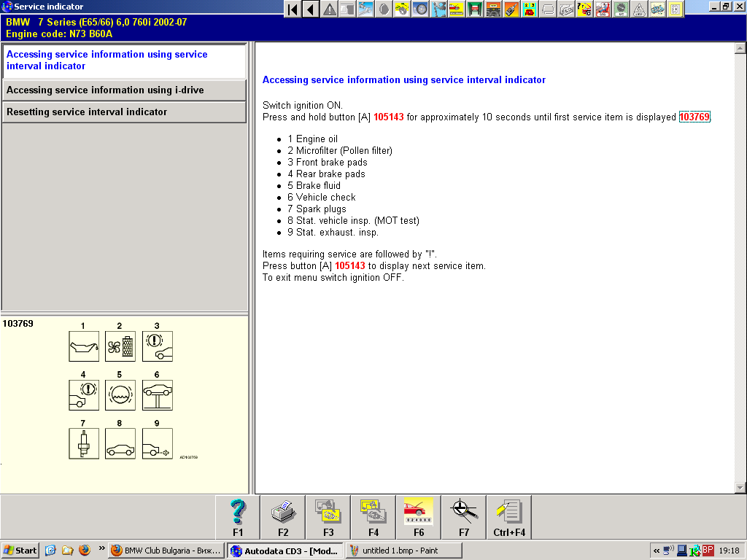The height and width of the screenshot is (560, 747).
Task: Click the F6 red car button
Action: click(419, 517)
